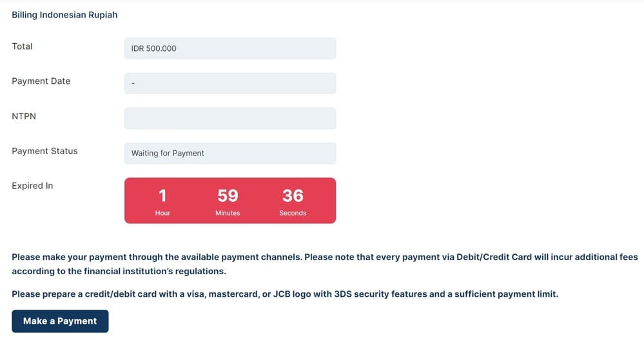This screenshot has width=644, height=340.
Task: Click the Payment Date label
Action: click(x=41, y=81)
